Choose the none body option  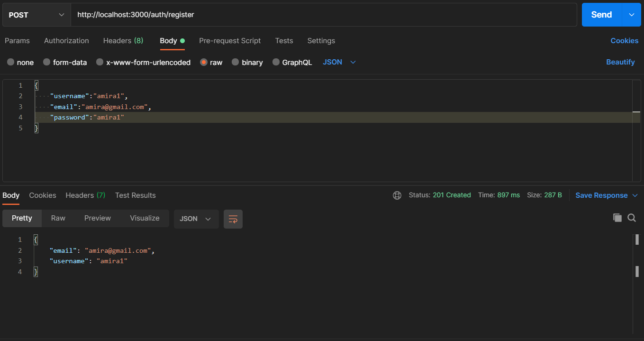(20, 62)
